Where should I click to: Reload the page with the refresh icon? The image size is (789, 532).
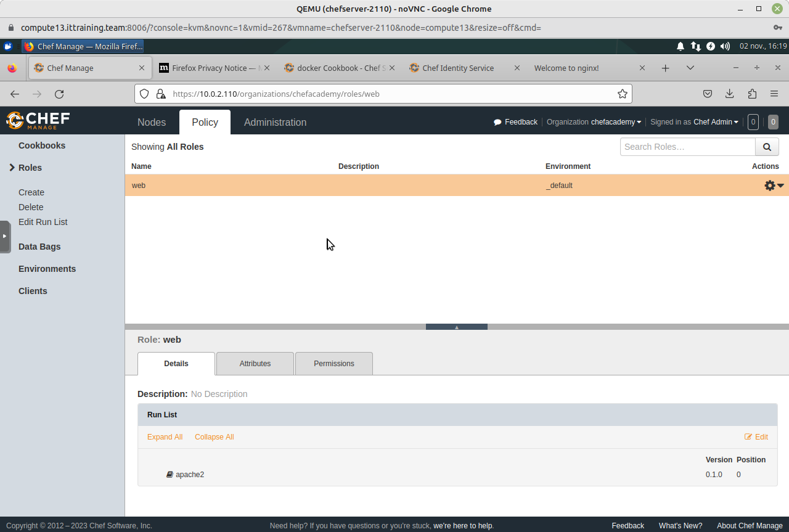click(59, 94)
